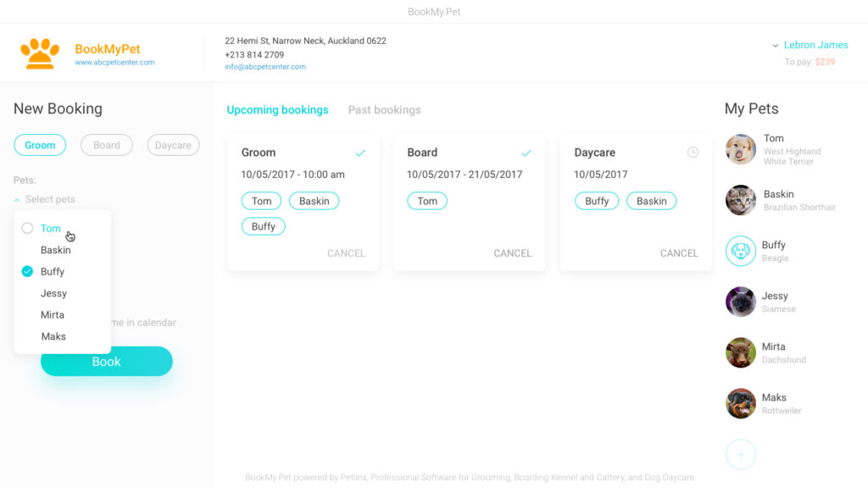Select Mirta in the pets dropdown

coord(52,315)
